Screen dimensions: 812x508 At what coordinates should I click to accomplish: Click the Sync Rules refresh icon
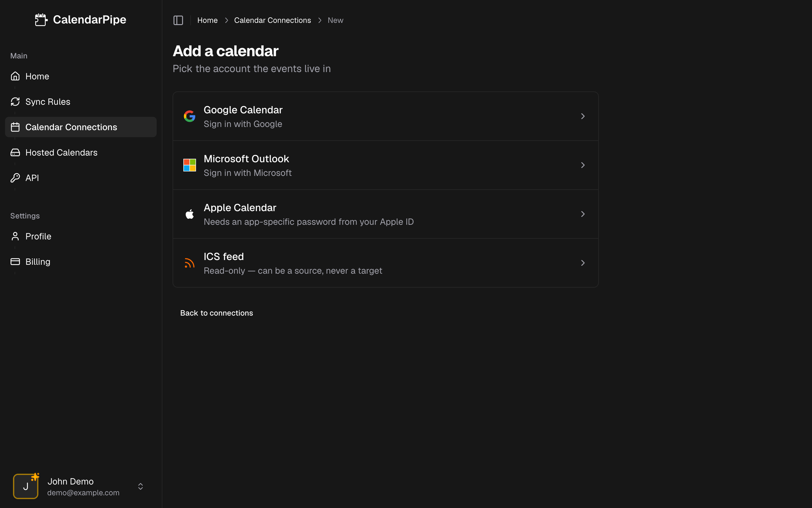pos(15,102)
